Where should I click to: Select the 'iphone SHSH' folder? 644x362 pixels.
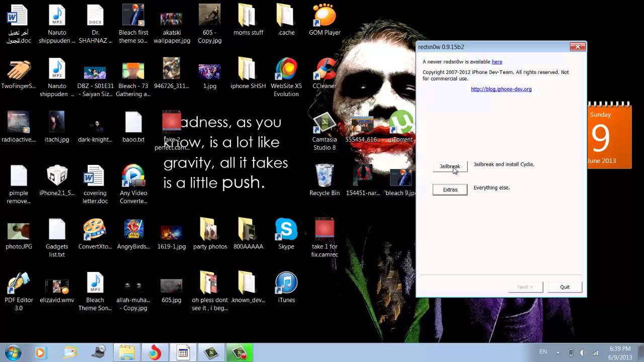coord(248,73)
